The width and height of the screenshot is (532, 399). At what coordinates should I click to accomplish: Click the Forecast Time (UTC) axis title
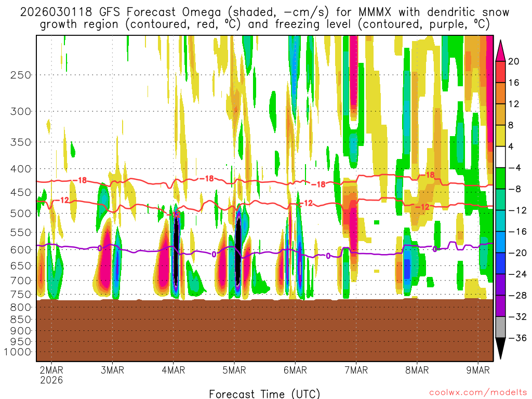click(x=264, y=393)
